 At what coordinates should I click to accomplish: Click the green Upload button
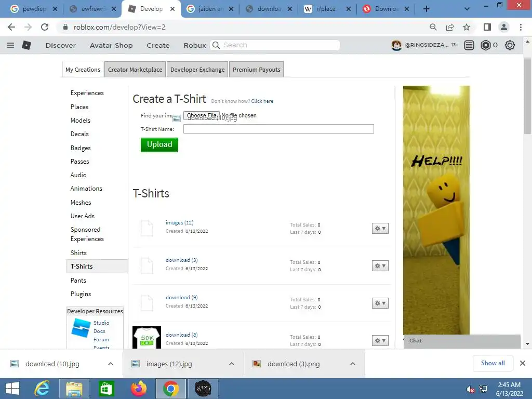[159, 145]
